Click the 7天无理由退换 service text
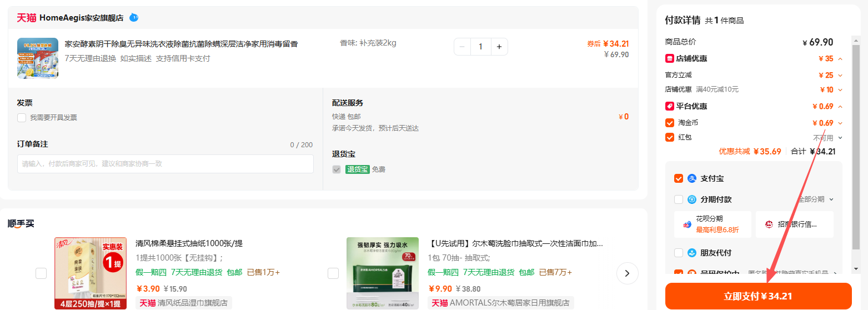Screen dimensions: 868x310 (x=91, y=58)
